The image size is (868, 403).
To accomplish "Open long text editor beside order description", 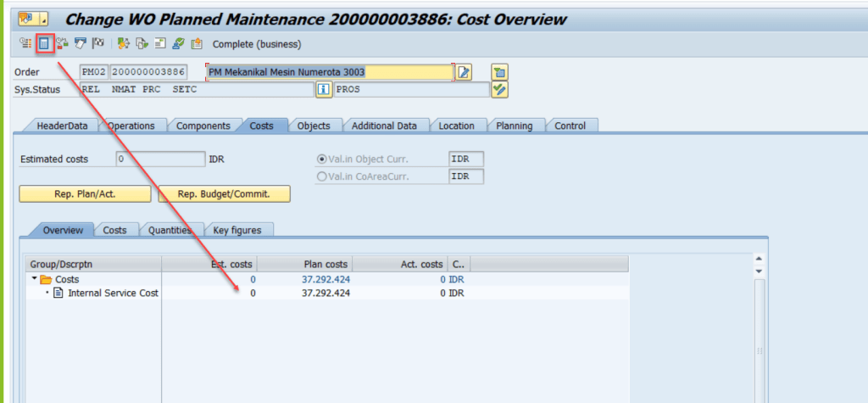I will pyautogui.click(x=464, y=72).
